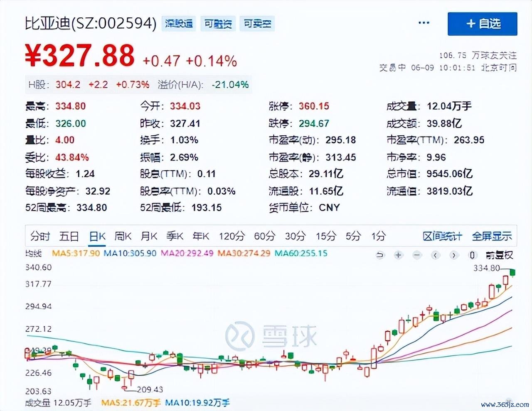The height and width of the screenshot is (411, 532).
Task: Switch to the 分时 chart tab
Action: pyautogui.click(x=40, y=236)
